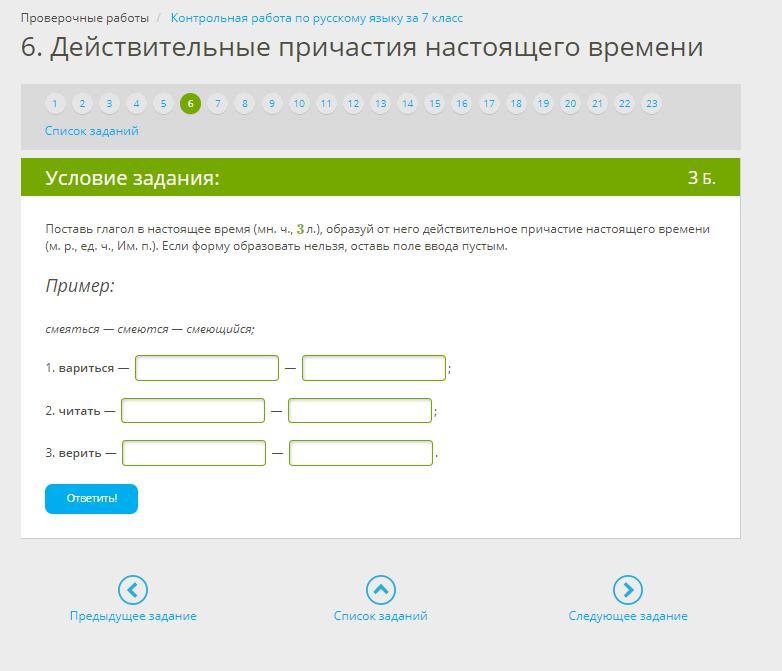782x671 pixels.
Task: Select the active task 6 circle
Action: click(x=191, y=104)
